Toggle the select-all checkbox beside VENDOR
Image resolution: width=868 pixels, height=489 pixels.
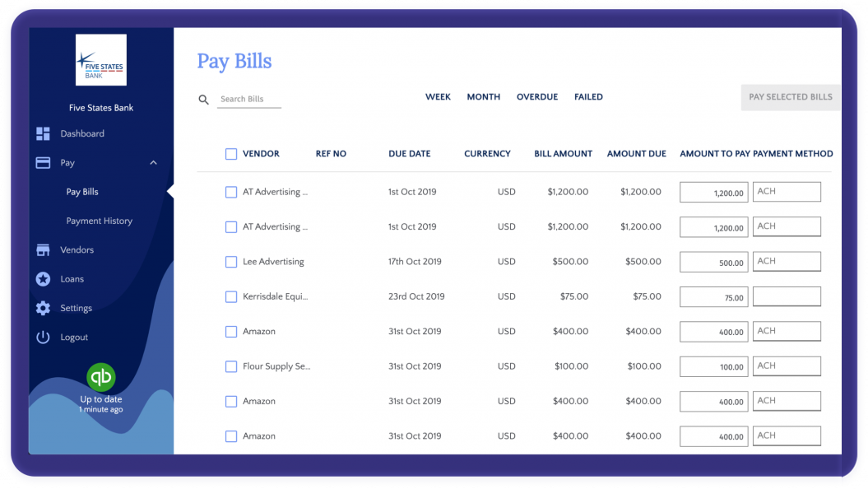(x=231, y=154)
